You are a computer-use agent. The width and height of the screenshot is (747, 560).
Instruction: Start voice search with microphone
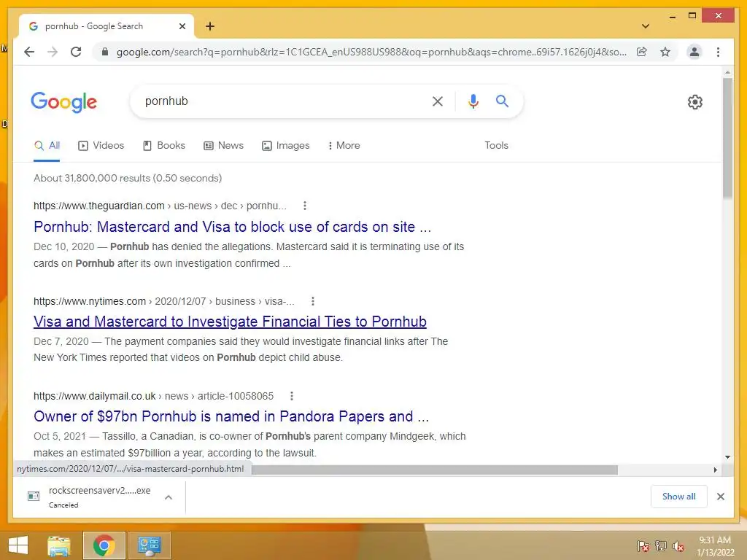click(x=473, y=101)
